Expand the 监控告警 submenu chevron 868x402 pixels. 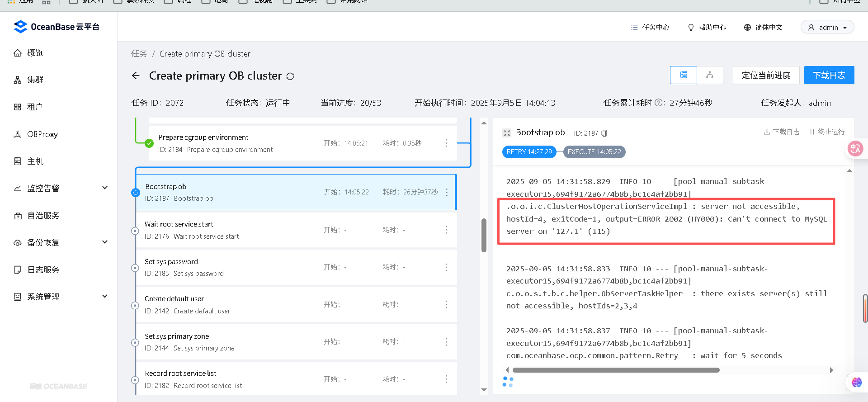105,188
